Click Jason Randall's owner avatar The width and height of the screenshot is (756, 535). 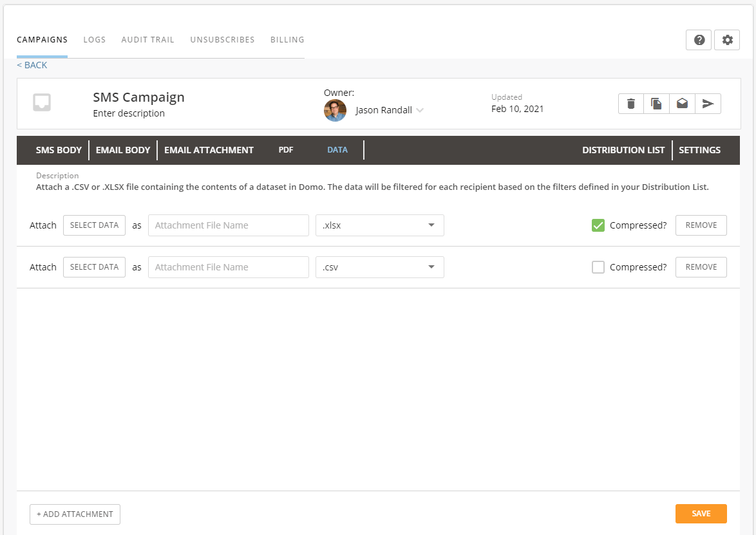click(335, 110)
